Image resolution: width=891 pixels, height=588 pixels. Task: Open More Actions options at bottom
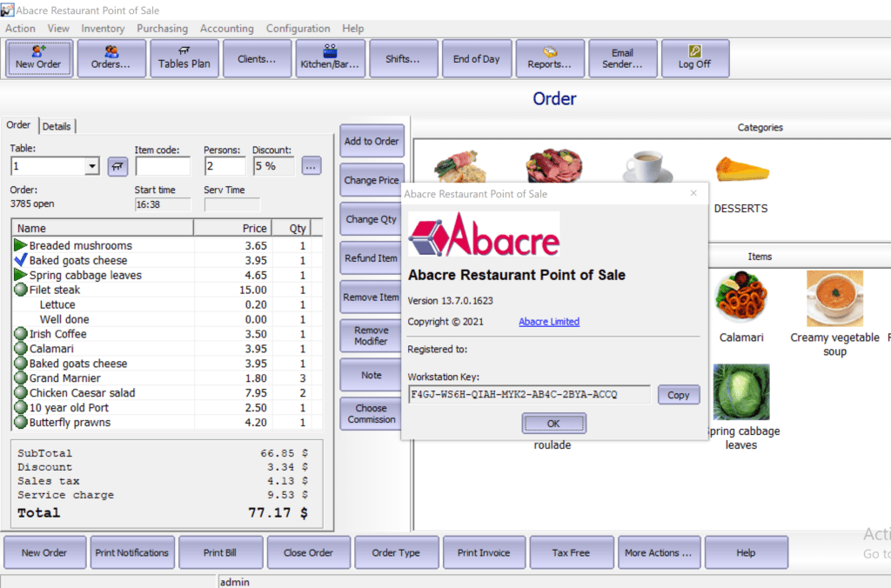pyautogui.click(x=658, y=552)
